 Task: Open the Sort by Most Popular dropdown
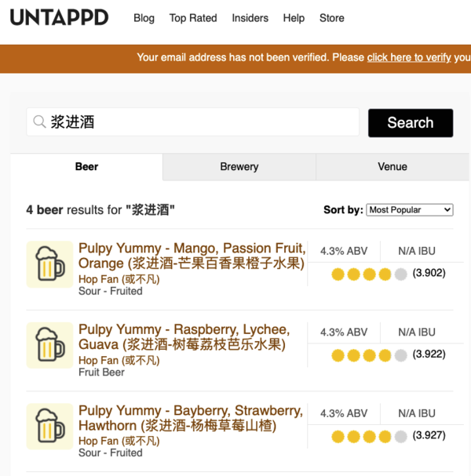410,209
